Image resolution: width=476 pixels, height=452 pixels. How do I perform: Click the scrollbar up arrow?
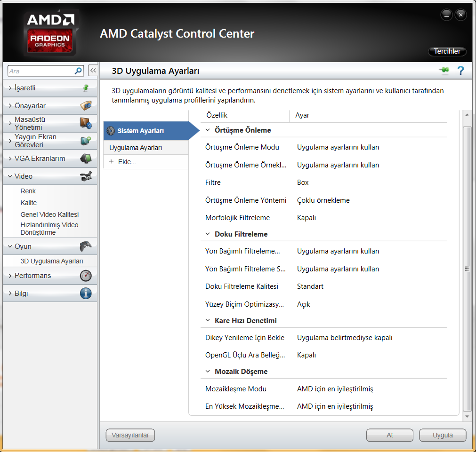(x=467, y=115)
